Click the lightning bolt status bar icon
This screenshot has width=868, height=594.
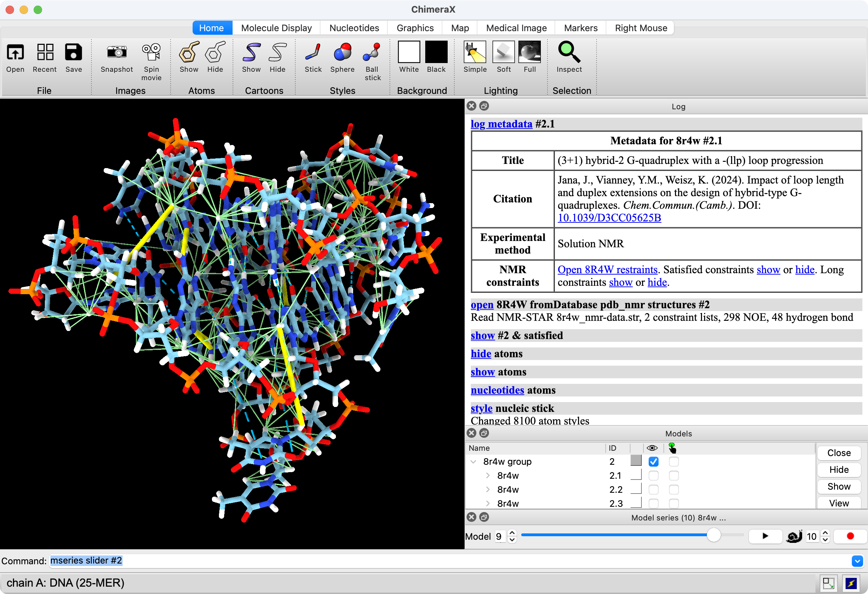(x=851, y=583)
